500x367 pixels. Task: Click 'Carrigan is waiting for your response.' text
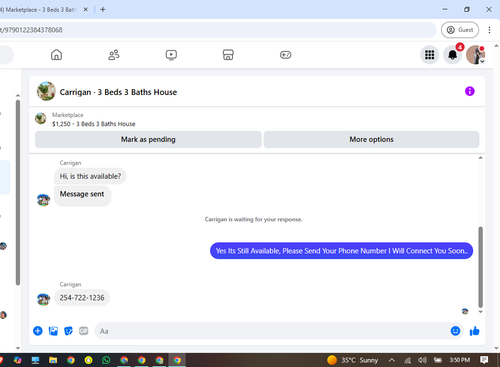pyautogui.click(x=253, y=219)
